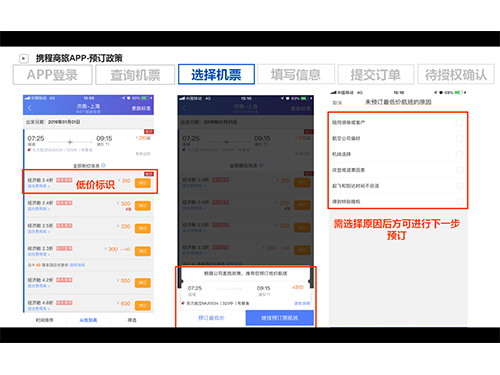This screenshot has width=500, height=375.
Task: Switch to the 填写信息 step tab
Action: [296, 74]
